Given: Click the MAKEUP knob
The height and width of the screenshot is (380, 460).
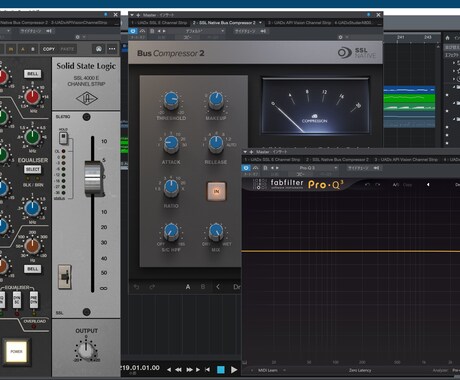Looking at the screenshot, I should click(x=216, y=100).
